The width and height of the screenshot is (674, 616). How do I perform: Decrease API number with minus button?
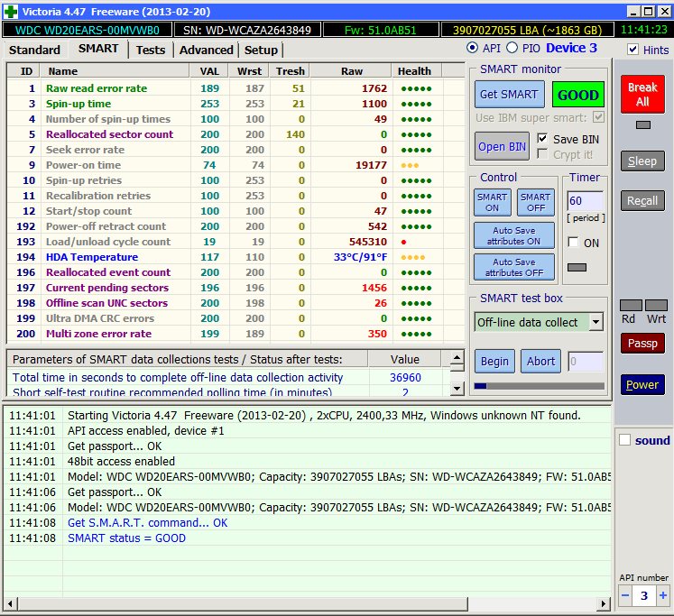click(625, 596)
